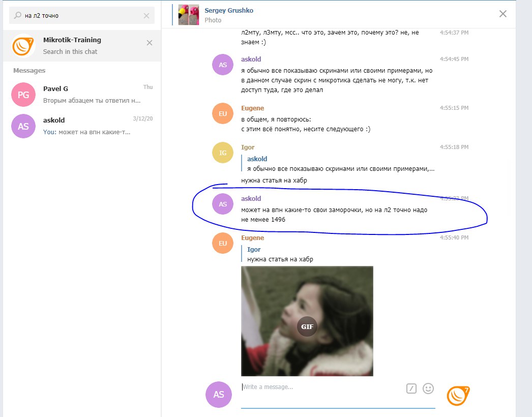
Task: Click the orange chat logo beside the composer
Action: [458, 396]
